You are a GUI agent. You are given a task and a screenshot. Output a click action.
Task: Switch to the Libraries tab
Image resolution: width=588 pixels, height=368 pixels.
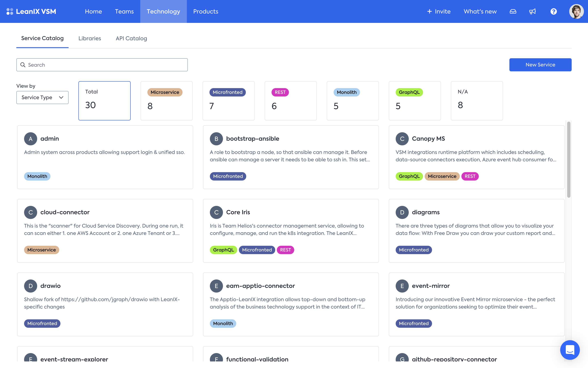pyautogui.click(x=90, y=38)
